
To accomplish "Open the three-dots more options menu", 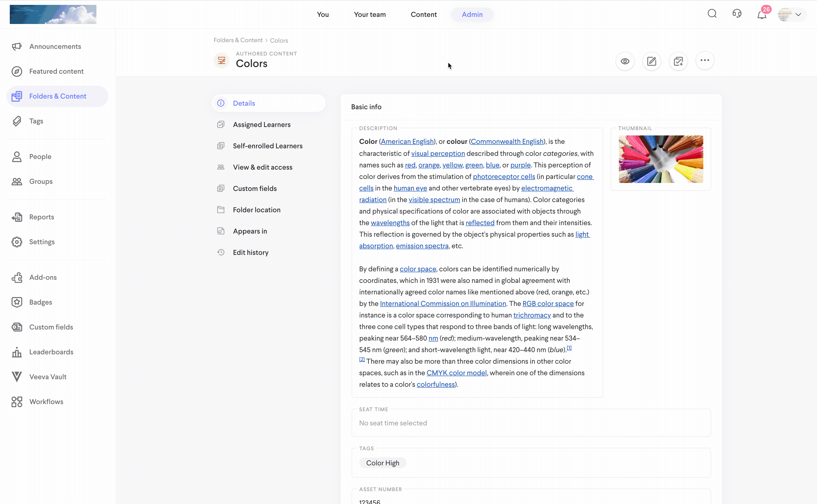I will pos(705,60).
